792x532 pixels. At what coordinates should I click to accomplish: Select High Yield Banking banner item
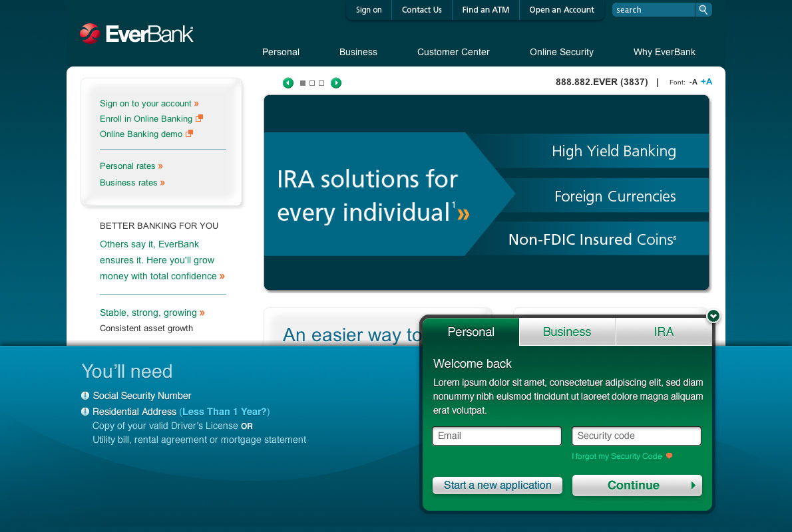tap(614, 151)
